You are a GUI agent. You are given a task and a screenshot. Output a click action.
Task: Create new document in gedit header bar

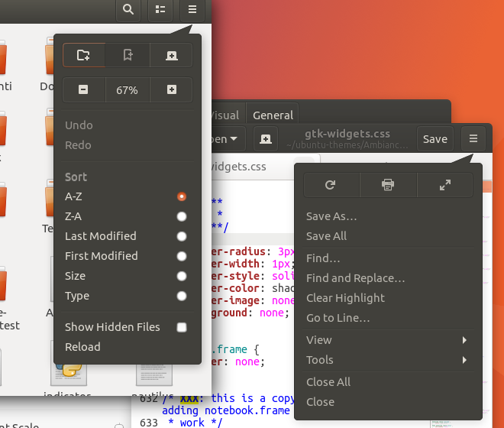[x=265, y=139]
